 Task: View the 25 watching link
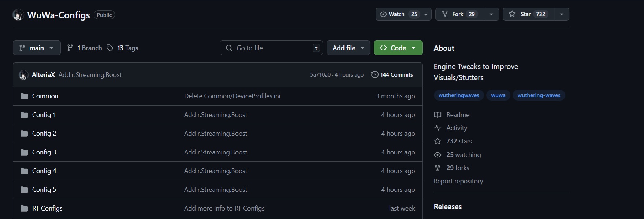[464, 155]
